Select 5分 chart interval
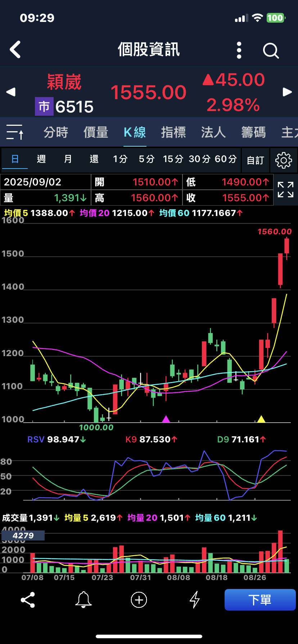The height and width of the screenshot is (644, 298). (x=146, y=159)
